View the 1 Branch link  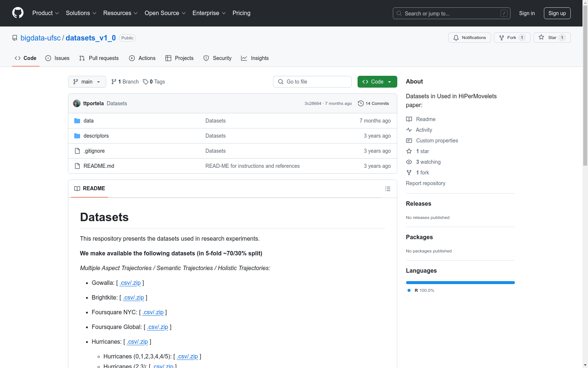pyautogui.click(x=125, y=82)
